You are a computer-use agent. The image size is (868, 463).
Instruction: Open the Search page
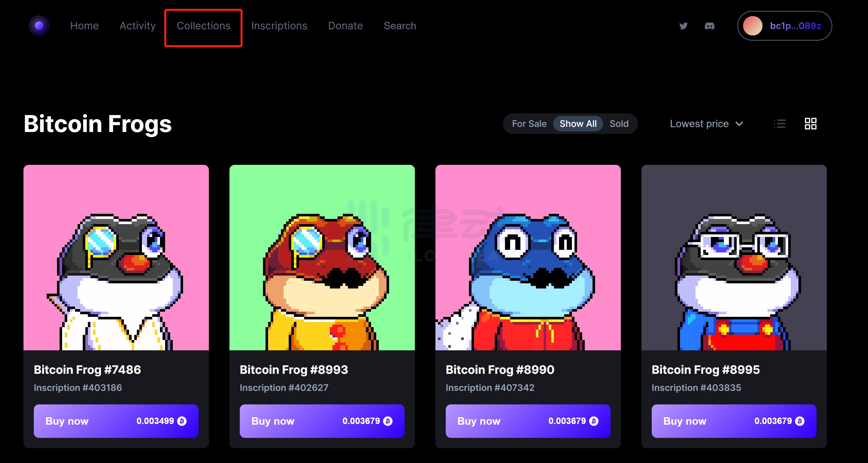tap(399, 25)
